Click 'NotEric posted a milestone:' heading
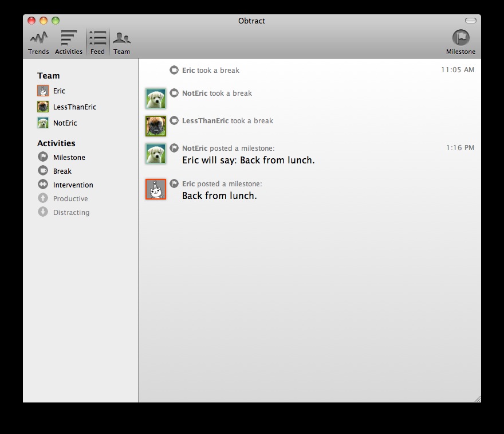This screenshot has height=434, width=504. pyautogui.click(x=228, y=148)
